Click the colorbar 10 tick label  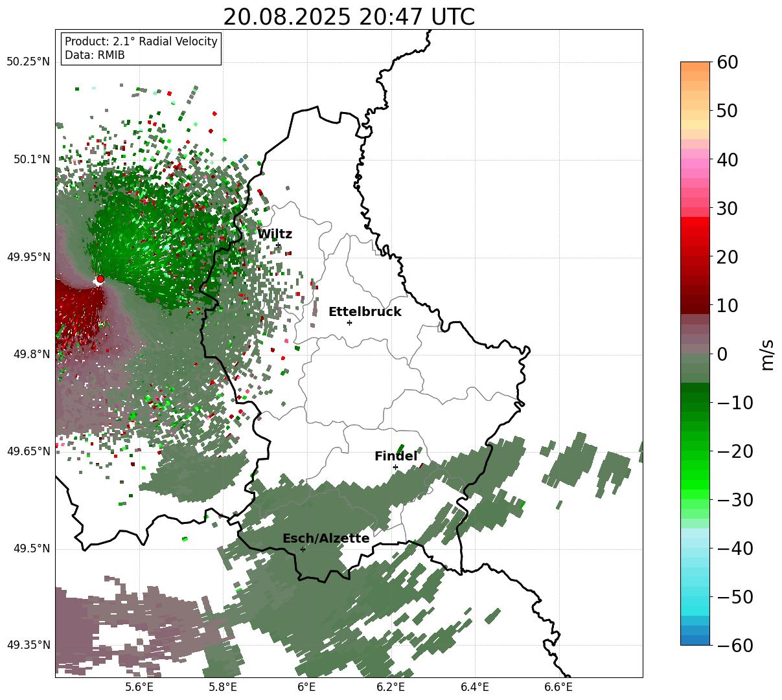click(x=727, y=306)
